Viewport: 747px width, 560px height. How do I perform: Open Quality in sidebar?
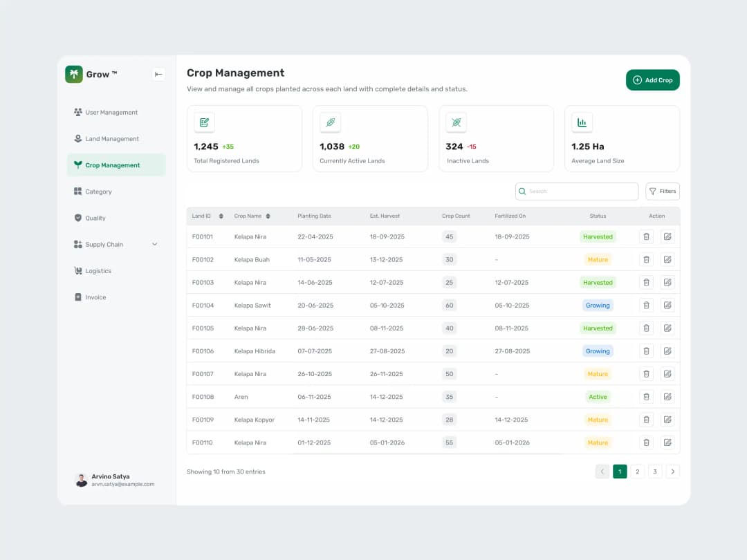(x=116, y=218)
